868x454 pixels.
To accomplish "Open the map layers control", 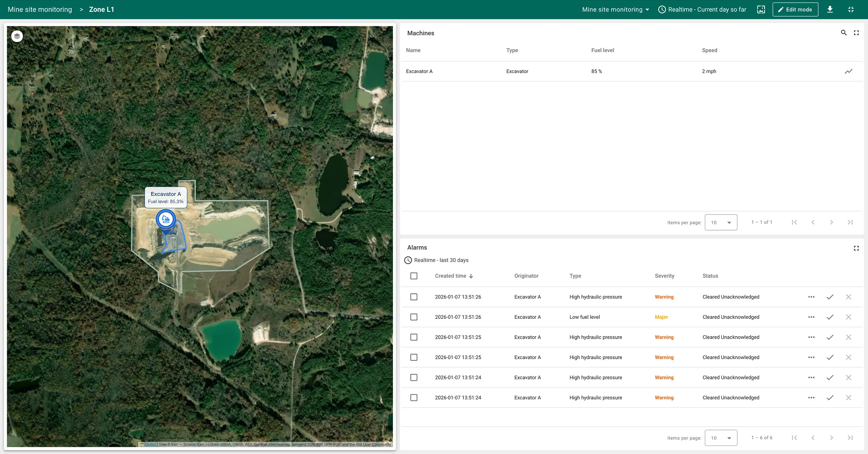I will pyautogui.click(x=17, y=36).
